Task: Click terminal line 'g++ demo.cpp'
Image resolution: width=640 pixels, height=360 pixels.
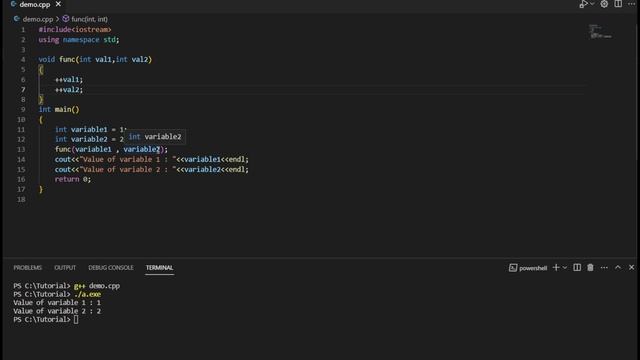Action: pos(97,286)
